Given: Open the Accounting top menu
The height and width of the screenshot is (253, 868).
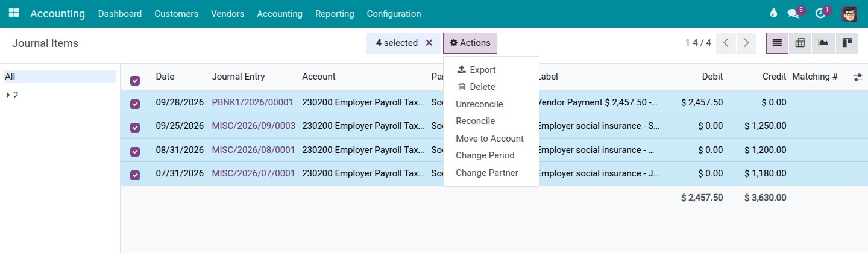Looking at the screenshot, I should pyautogui.click(x=280, y=14).
